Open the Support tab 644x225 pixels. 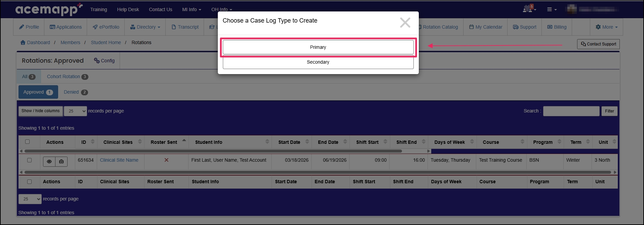[525, 27]
